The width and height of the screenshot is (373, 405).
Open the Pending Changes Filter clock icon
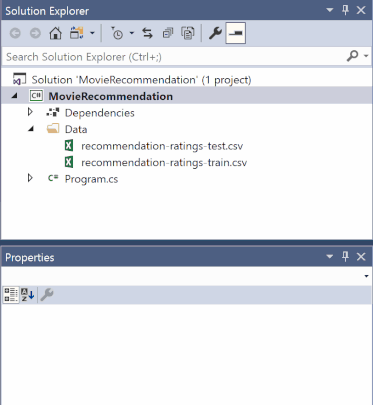117,33
